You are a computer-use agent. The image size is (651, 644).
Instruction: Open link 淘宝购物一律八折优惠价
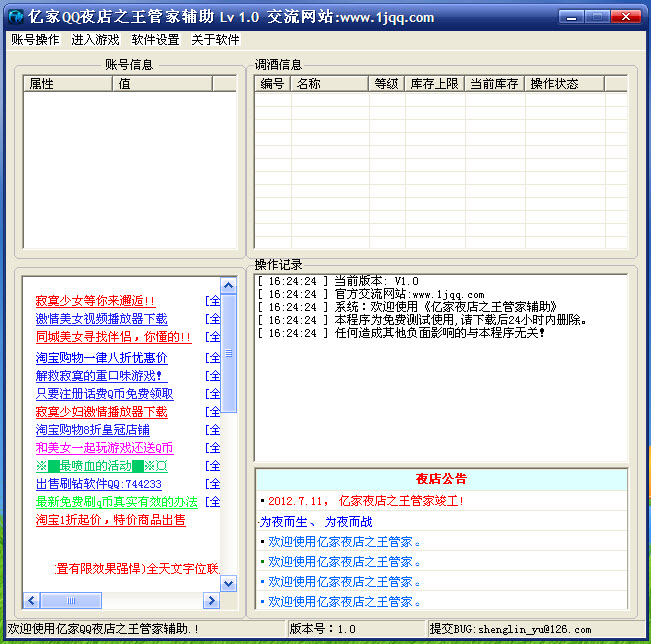pos(102,358)
